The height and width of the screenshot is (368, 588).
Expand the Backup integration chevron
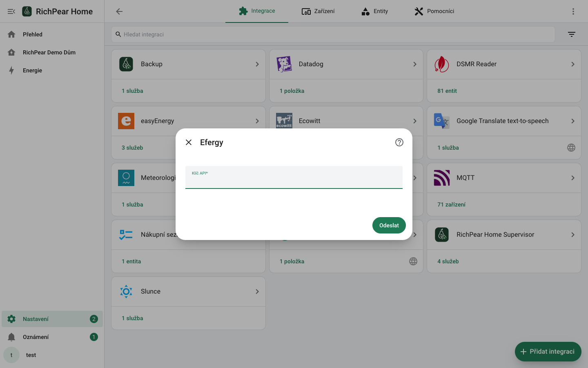257,64
